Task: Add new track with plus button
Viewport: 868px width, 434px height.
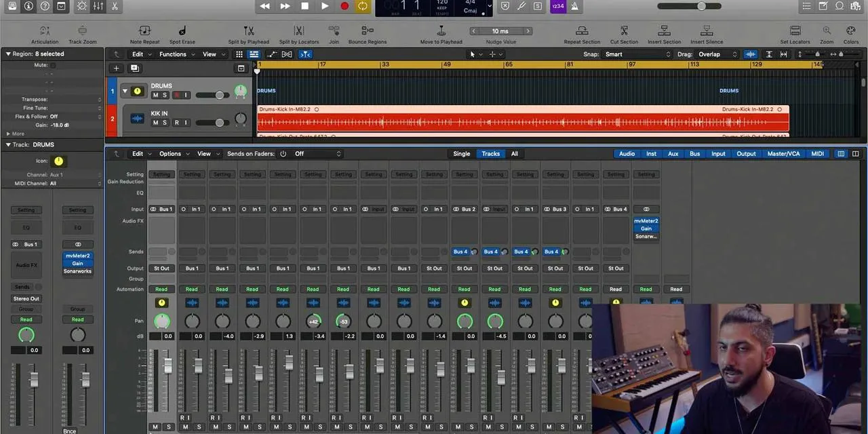Action: 116,68
